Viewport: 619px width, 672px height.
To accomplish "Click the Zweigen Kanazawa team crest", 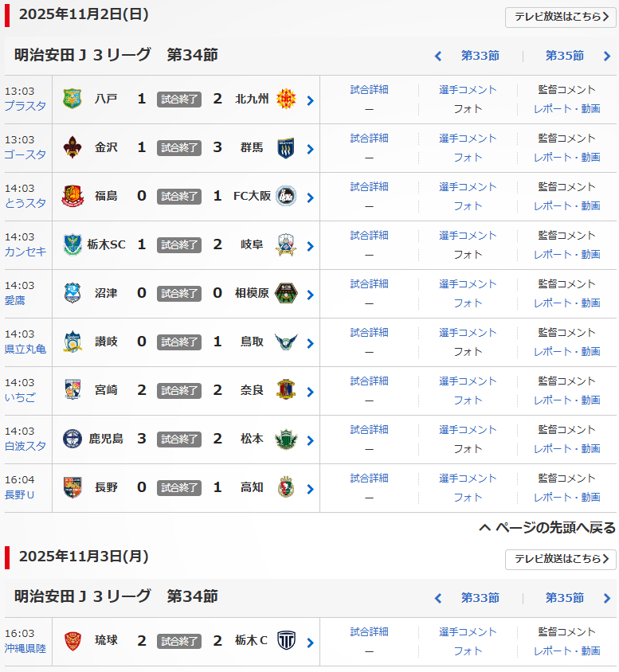I will tap(72, 148).
